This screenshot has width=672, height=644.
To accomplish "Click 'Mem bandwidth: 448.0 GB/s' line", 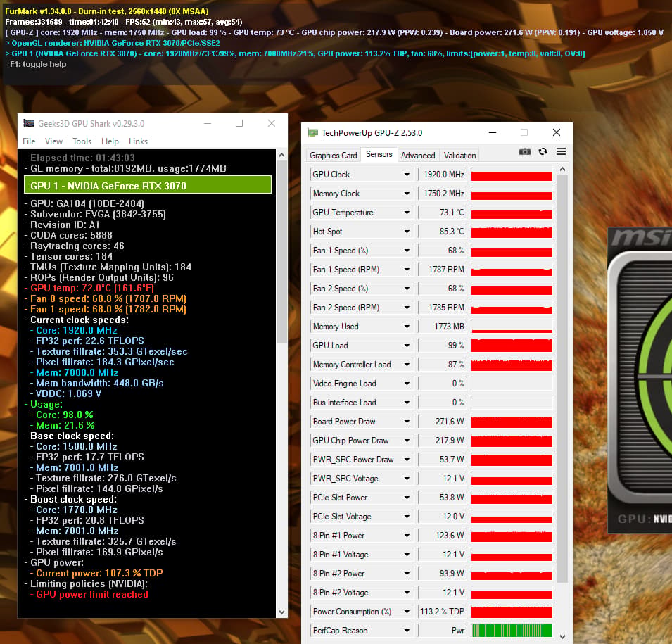I will coord(99,384).
